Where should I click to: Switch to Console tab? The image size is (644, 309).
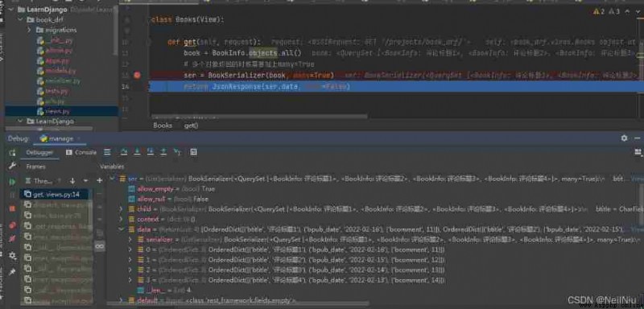tap(81, 152)
